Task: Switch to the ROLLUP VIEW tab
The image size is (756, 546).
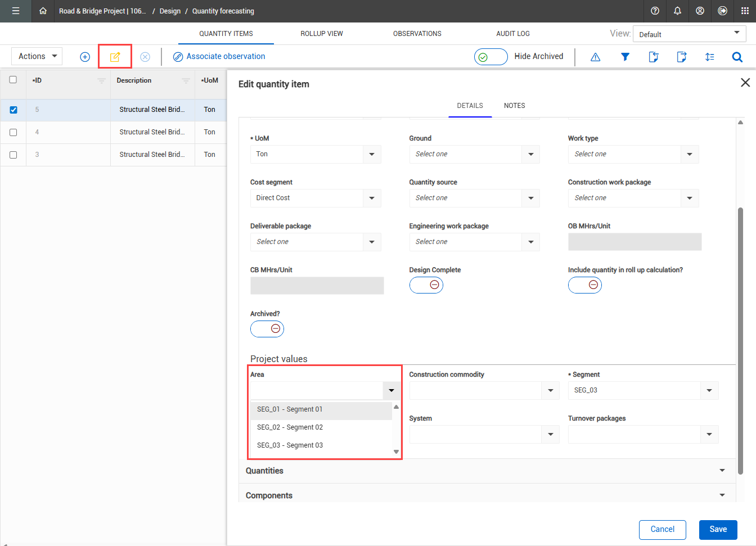Action: coord(321,34)
